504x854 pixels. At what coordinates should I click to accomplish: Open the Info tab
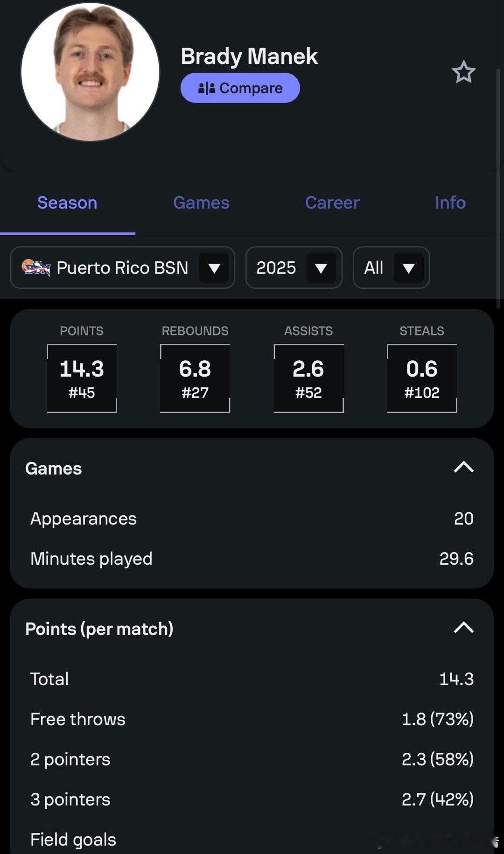[450, 203]
